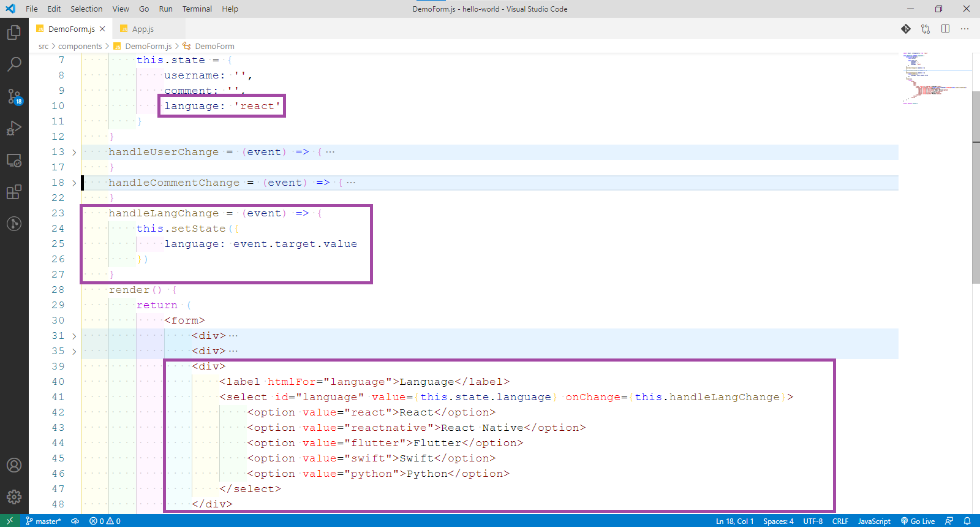Open the Terminal menu
980x527 pixels.
click(x=197, y=9)
